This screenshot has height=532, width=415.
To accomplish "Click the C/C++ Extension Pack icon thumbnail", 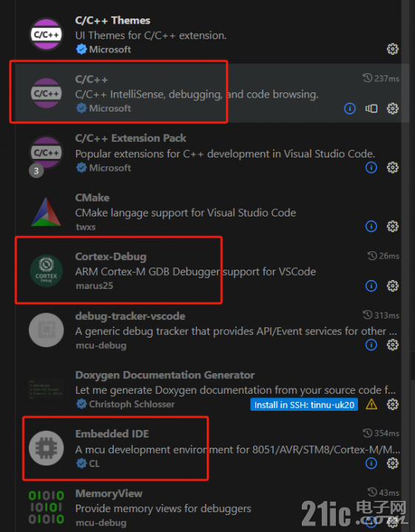I will tap(46, 152).
